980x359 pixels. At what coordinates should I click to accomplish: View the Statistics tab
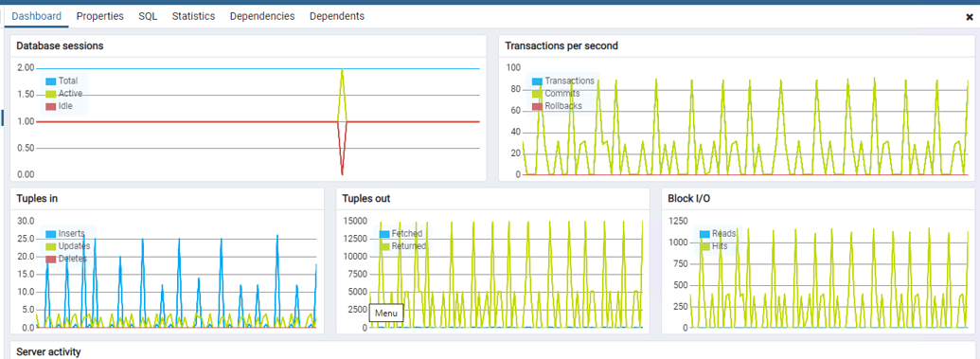coord(194,16)
